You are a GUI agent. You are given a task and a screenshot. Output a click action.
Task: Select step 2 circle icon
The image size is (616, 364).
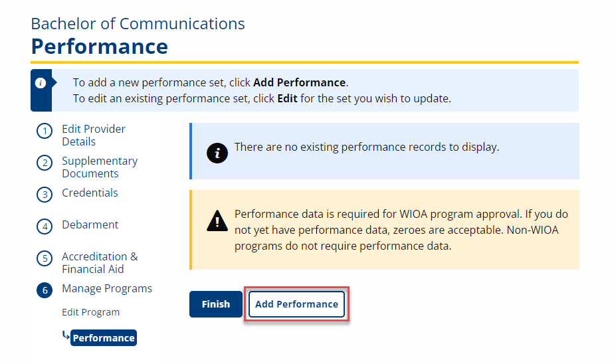45,163
